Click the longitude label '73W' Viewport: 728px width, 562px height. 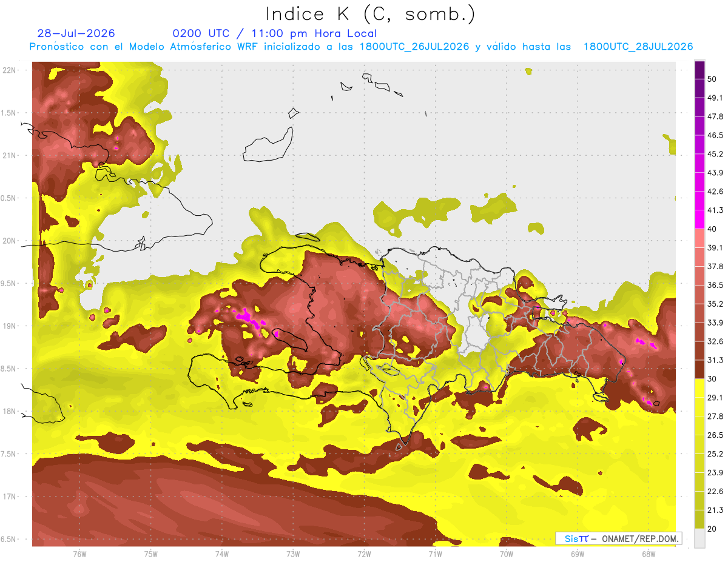293,554
